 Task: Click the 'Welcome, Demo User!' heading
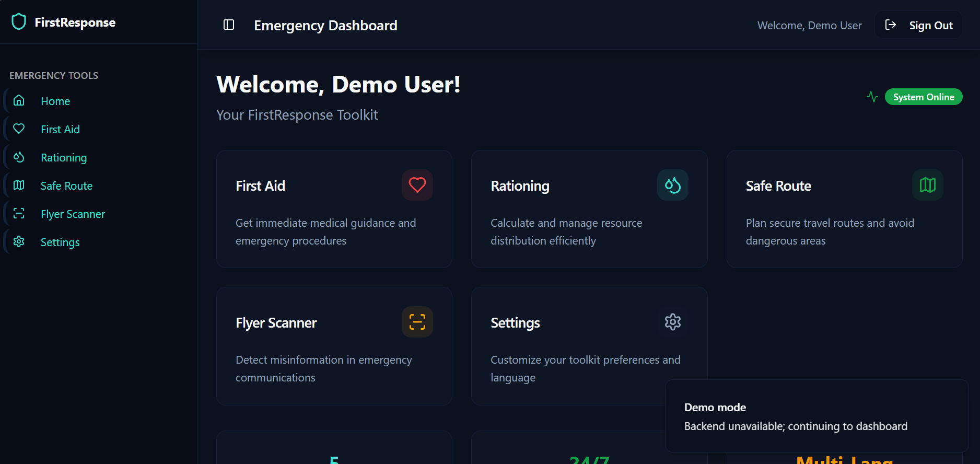click(338, 84)
